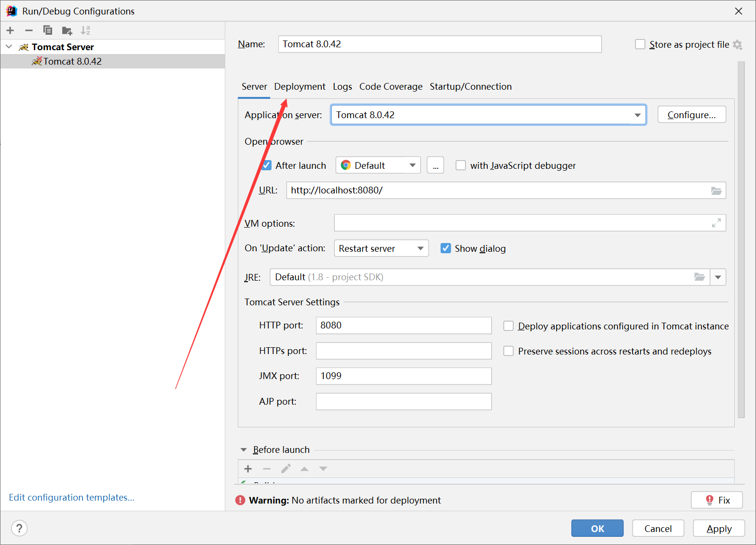Click the red warning icon

[240, 500]
